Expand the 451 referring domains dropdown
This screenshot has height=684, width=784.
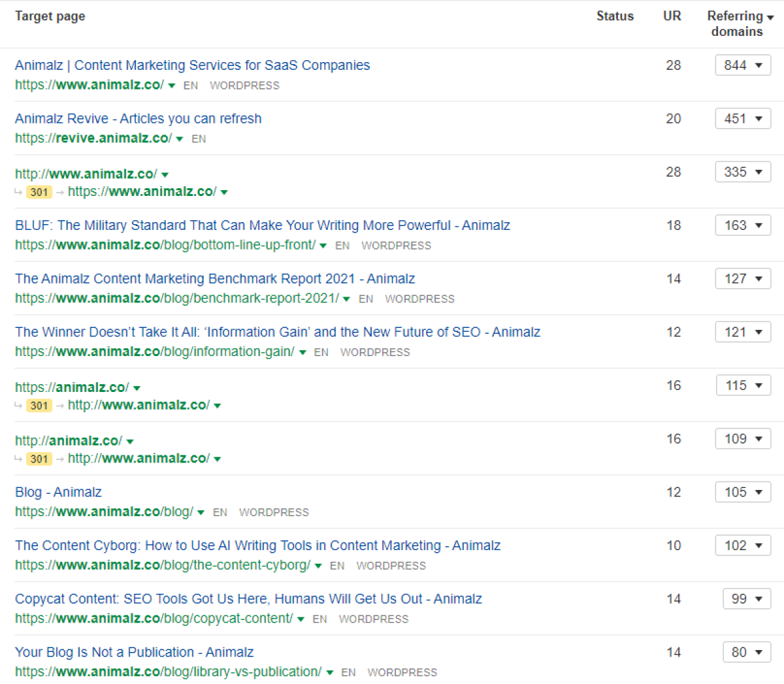(x=743, y=119)
